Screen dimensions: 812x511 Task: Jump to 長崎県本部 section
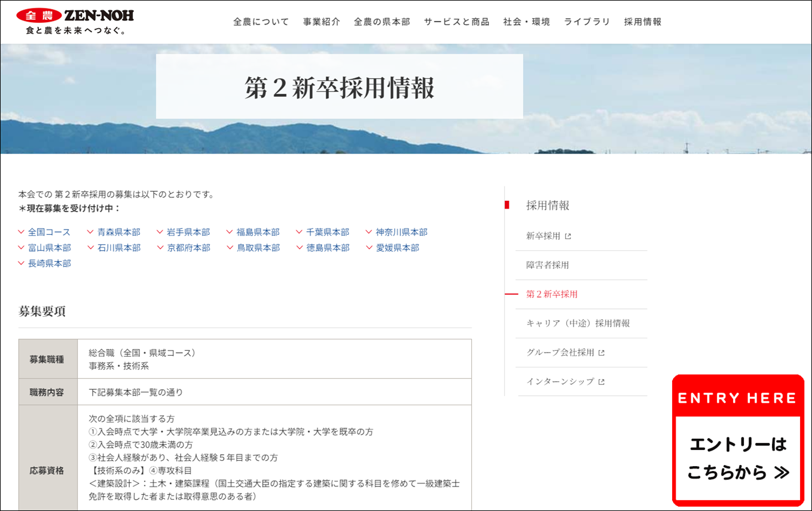49,263
